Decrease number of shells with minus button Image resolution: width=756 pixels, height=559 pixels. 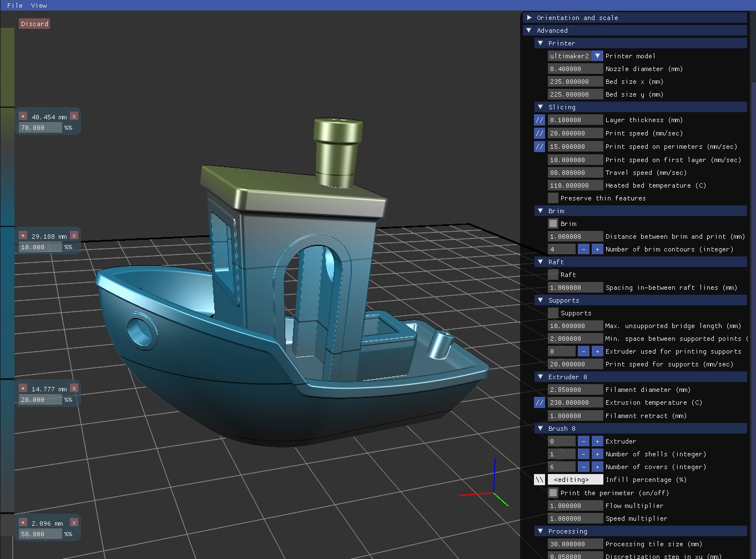(x=583, y=454)
